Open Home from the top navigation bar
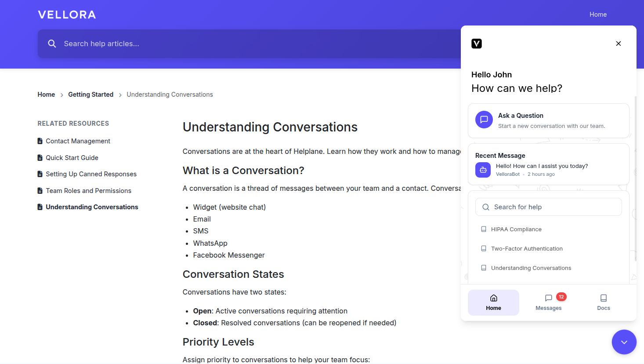This screenshot has width=644, height=364. [598, 14]
